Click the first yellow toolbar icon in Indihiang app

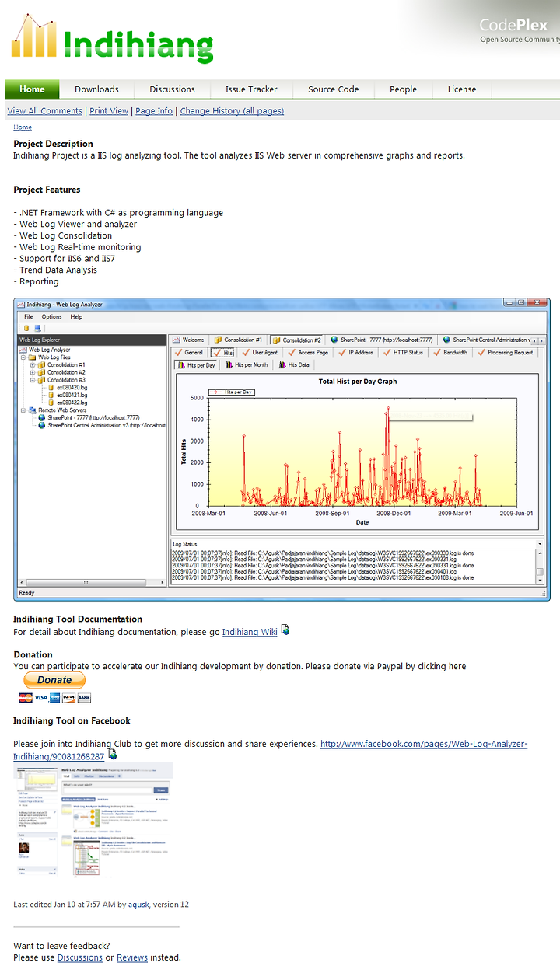(x=26, y=328)
